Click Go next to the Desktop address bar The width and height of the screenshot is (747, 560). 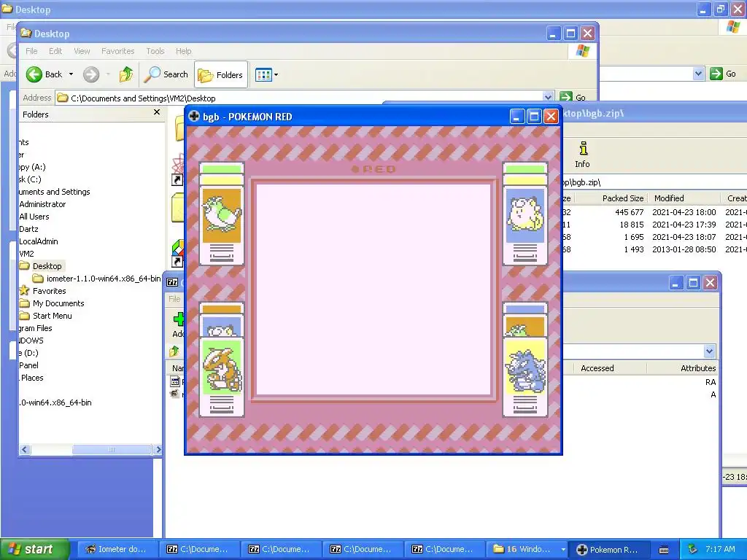(573, 98)
